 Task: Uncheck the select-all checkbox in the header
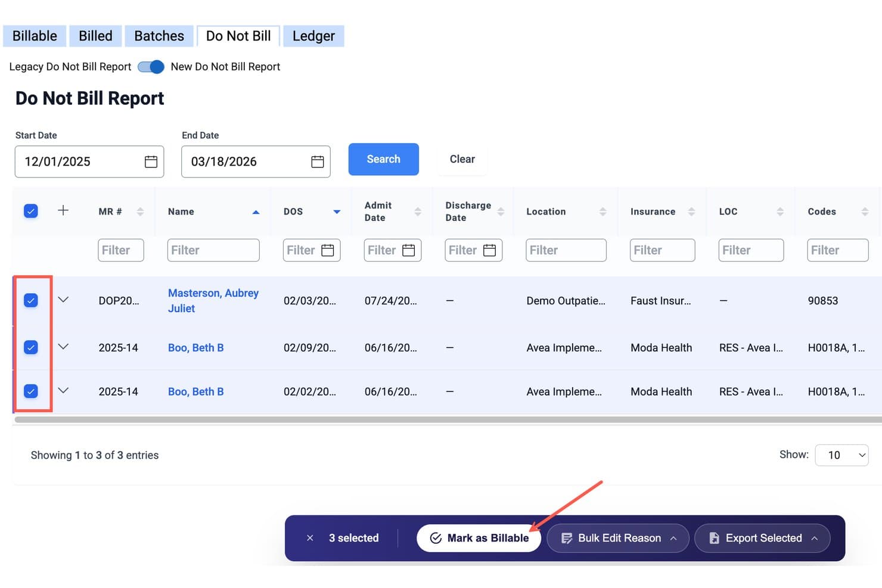[31, 211]
